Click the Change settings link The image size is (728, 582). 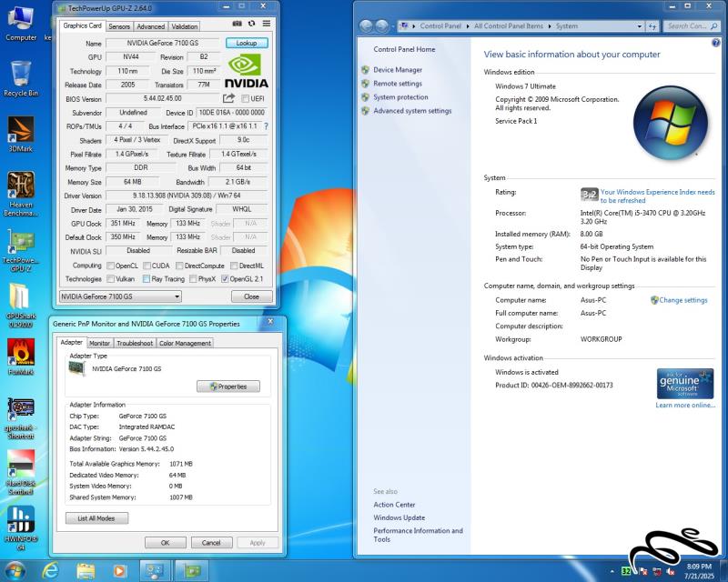(x=683, y=300)
